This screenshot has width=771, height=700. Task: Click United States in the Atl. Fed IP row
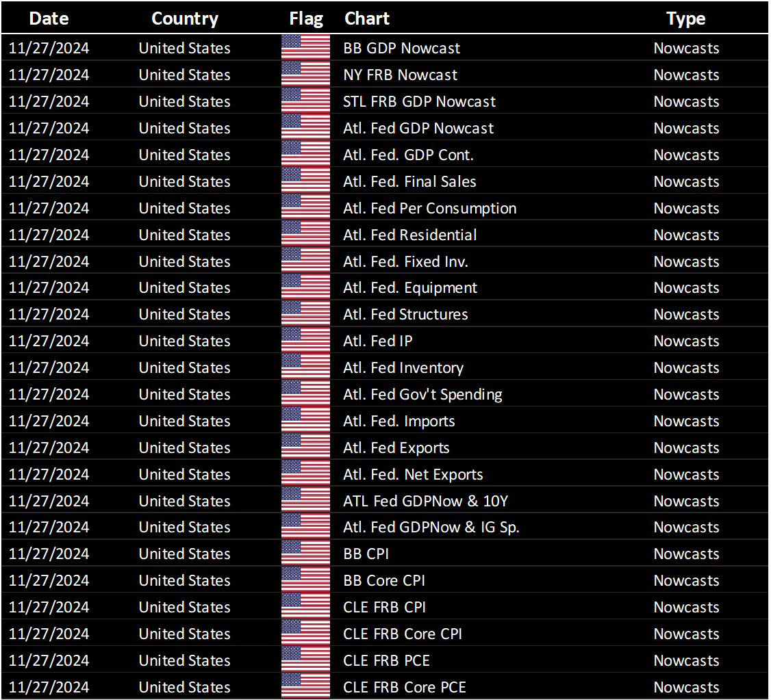(x=184, y=341)
